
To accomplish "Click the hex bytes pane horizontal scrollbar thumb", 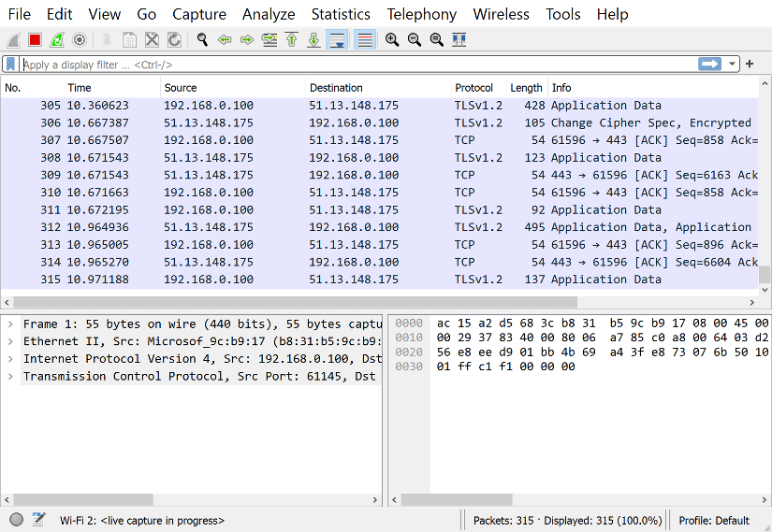I will point(457,500).
